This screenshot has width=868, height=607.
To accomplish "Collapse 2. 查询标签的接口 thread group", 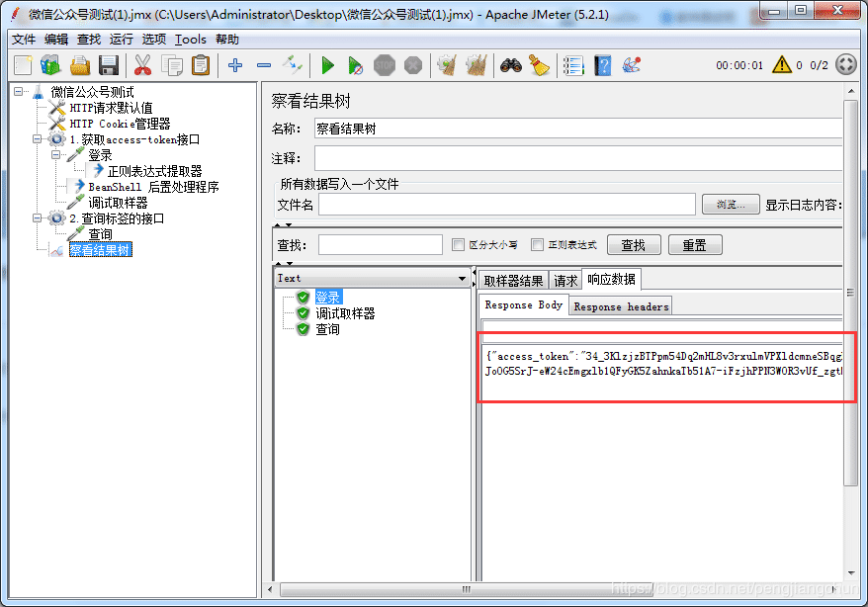I will [x=38, y=218].
